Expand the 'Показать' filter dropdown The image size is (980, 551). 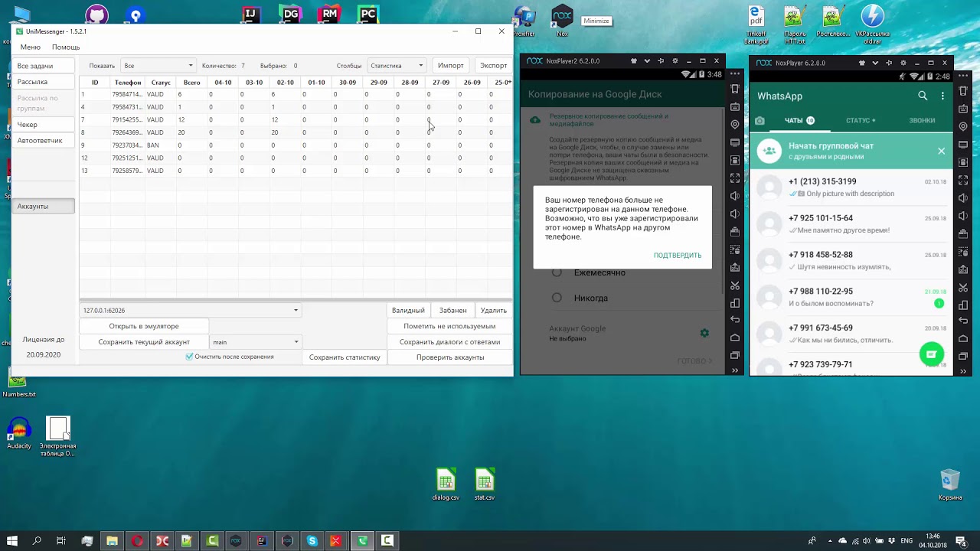(x=158, y=66)
